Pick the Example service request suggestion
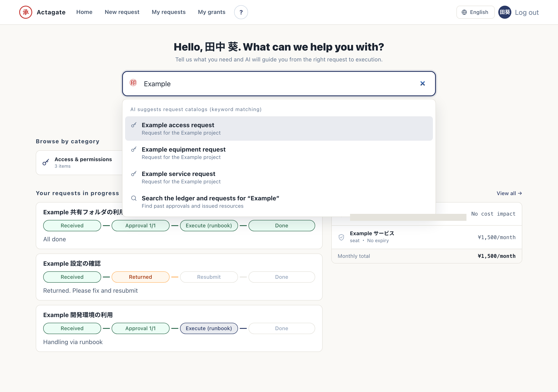 (x=279, y=177)
